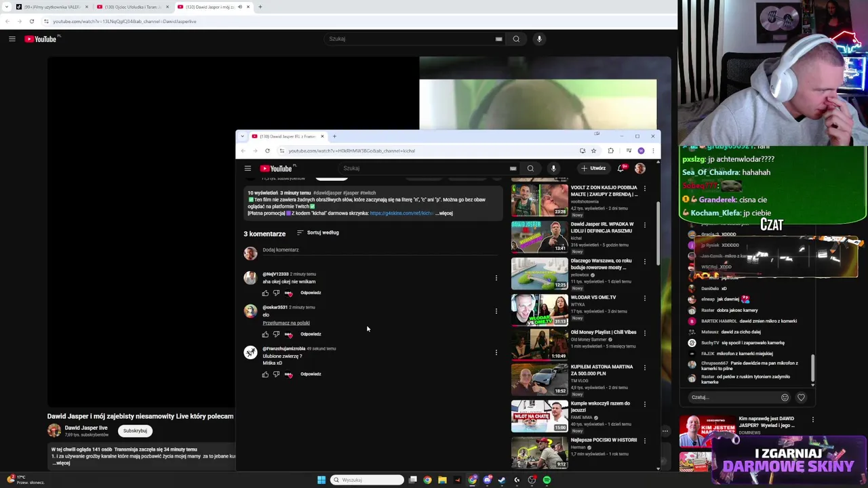
Task: Click heart icon beside chat input
Action: pos(801,397)
